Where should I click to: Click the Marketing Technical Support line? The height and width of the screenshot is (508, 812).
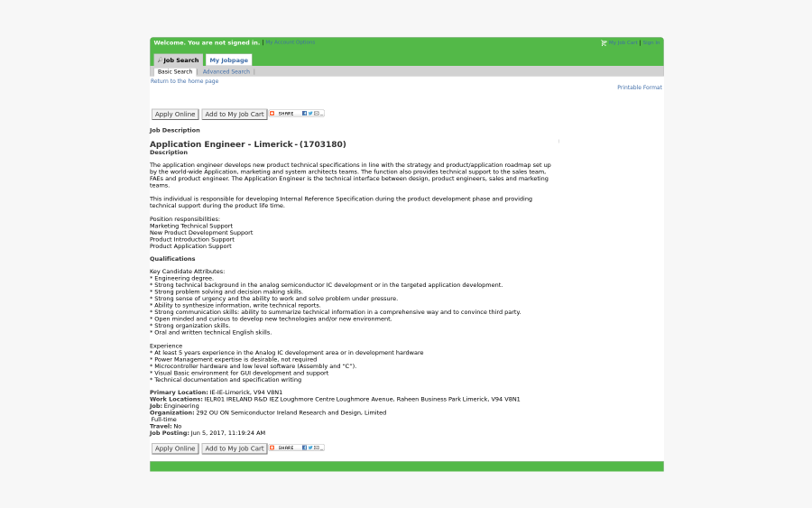tap(191, 226)
